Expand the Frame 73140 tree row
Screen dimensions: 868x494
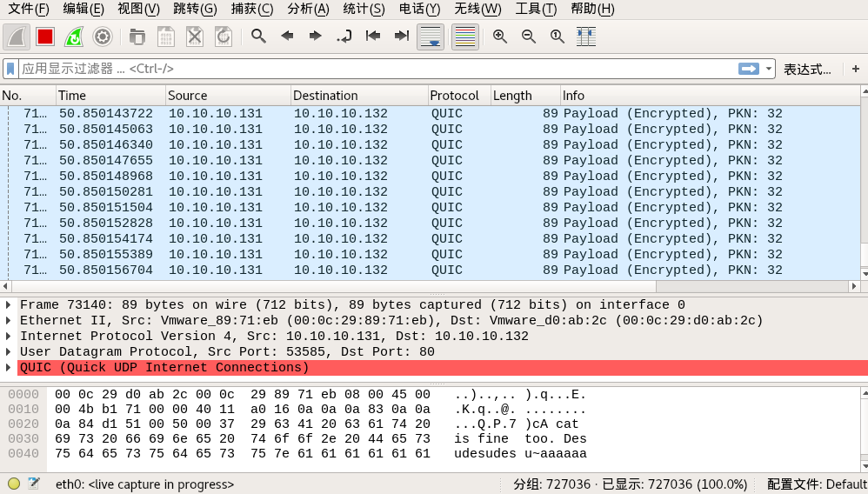[x=9, y=304]
